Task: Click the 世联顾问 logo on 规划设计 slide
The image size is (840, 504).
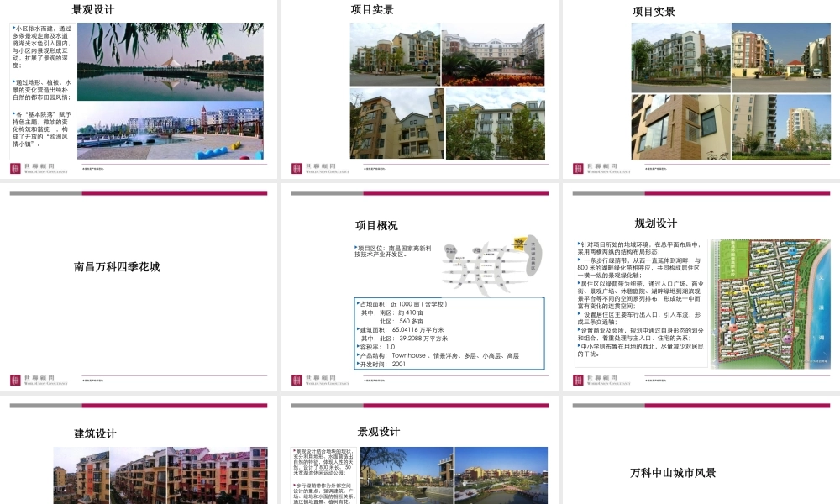Action: coord(601,380)
